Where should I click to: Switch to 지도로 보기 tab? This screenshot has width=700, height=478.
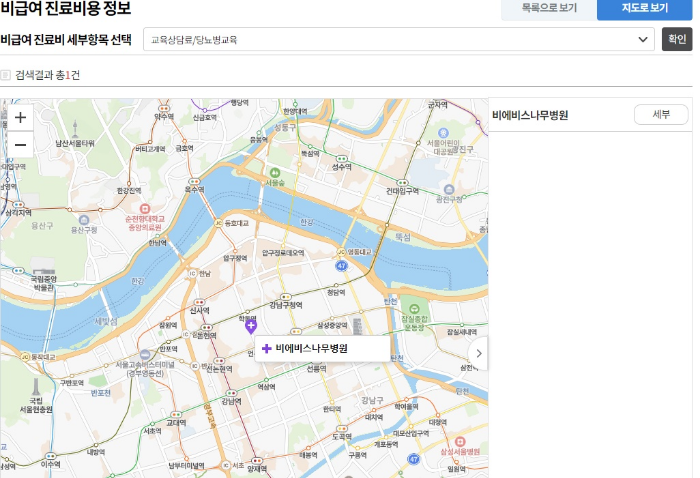coord(645,8)
